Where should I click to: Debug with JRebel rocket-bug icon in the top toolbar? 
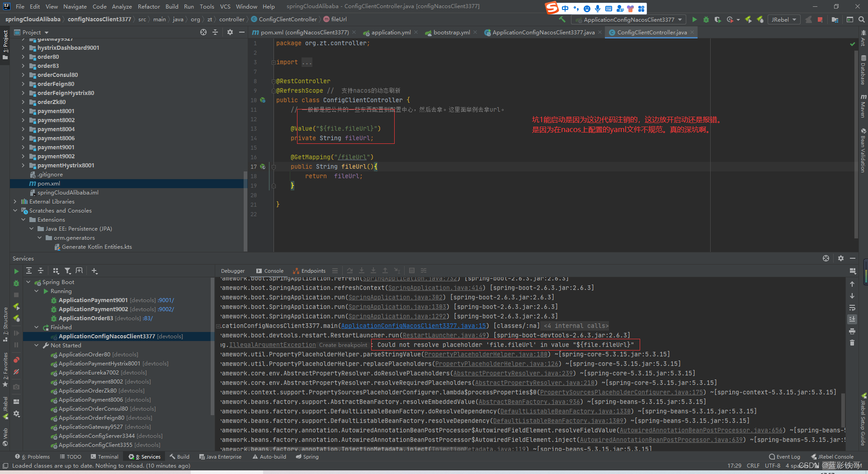(760, 19)
